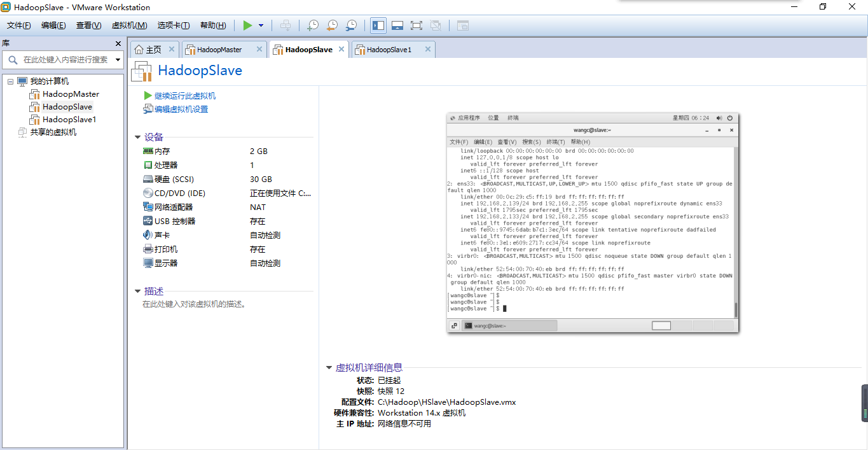Take a snapshot with the clock-plus icon
The height and width of the screenshot is (450, 868).
[312, 25]
